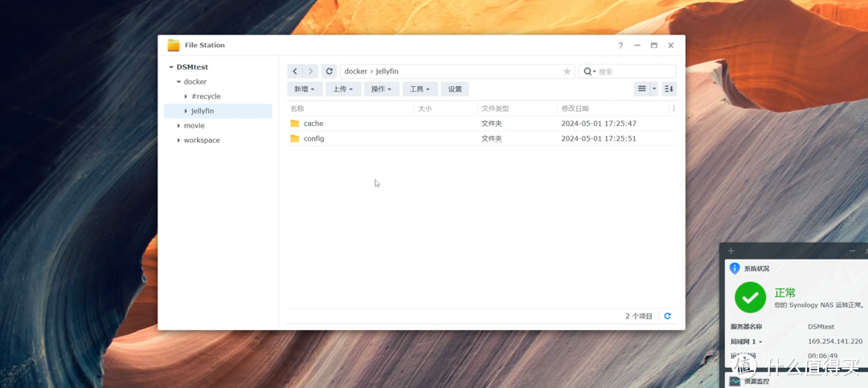Open the 上传 dropdown menu

343,89
